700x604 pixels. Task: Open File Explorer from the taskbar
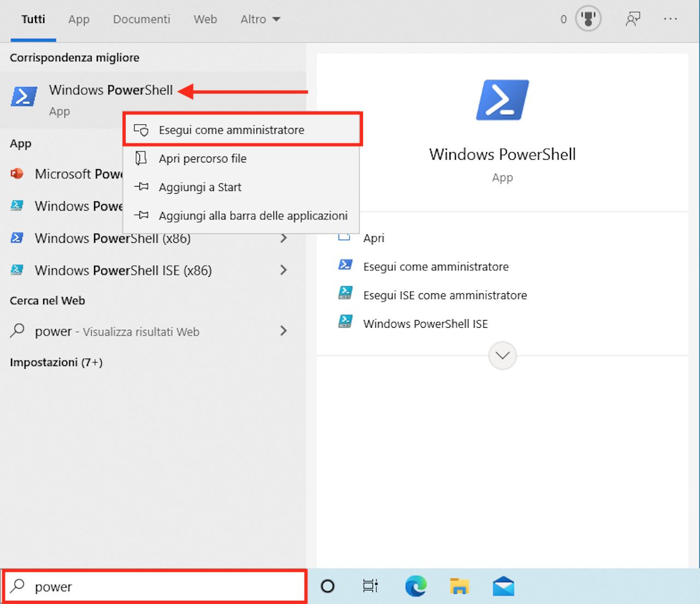point(459,586)
